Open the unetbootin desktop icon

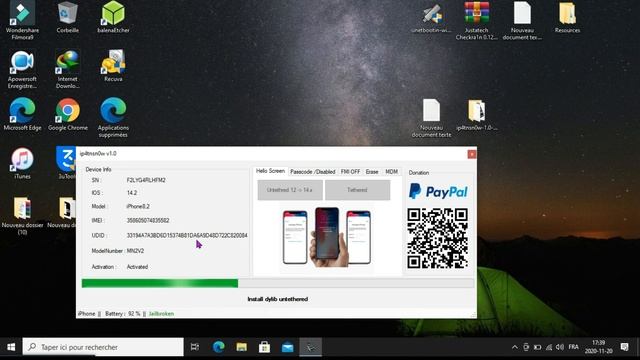[x=431, y=17]
